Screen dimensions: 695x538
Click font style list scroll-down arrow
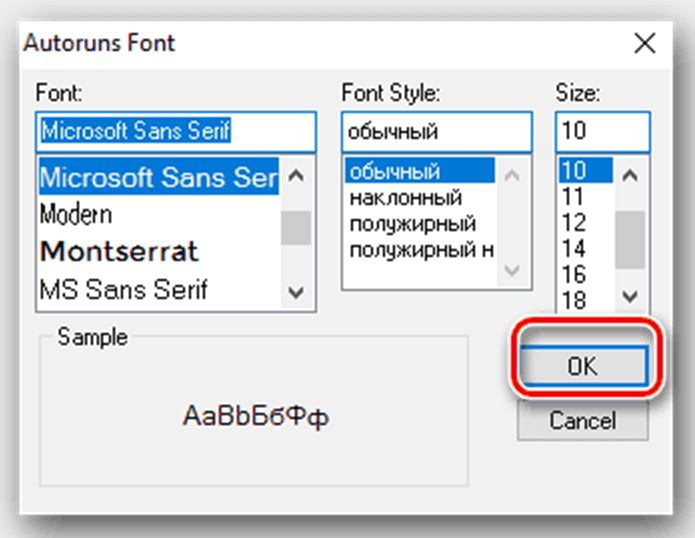(510, 271)
